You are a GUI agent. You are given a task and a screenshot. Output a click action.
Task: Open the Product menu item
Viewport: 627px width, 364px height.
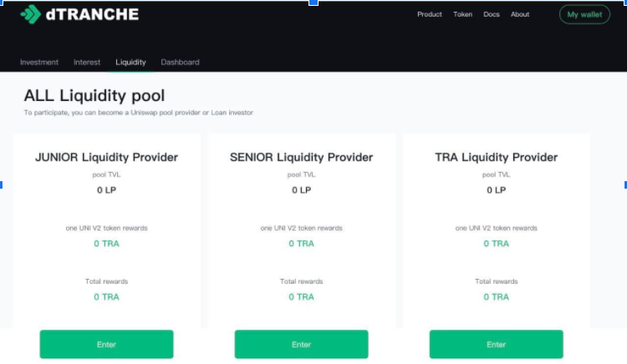click(430, 14)
